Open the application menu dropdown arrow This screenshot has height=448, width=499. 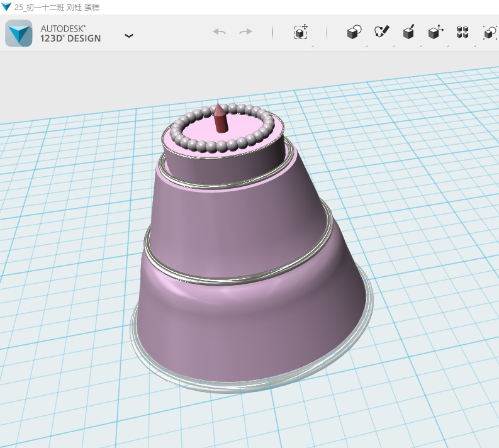[129, 36]
